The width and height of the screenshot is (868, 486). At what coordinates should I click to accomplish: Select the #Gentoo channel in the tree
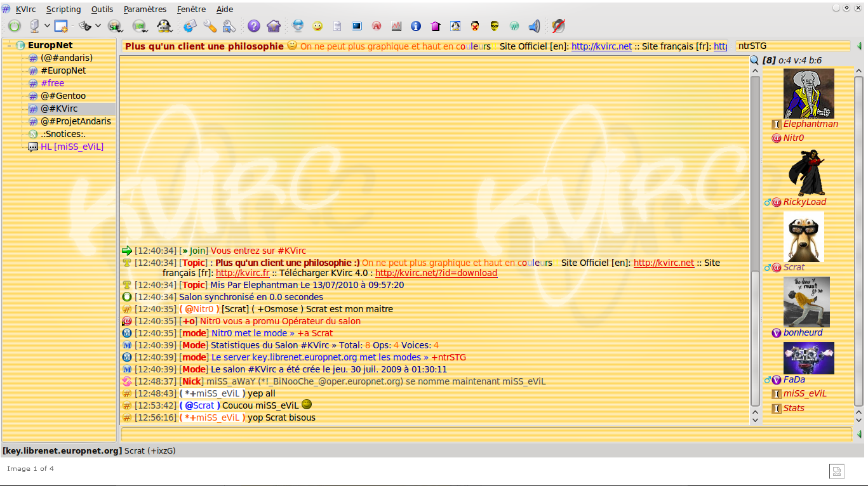pos(63,96)
